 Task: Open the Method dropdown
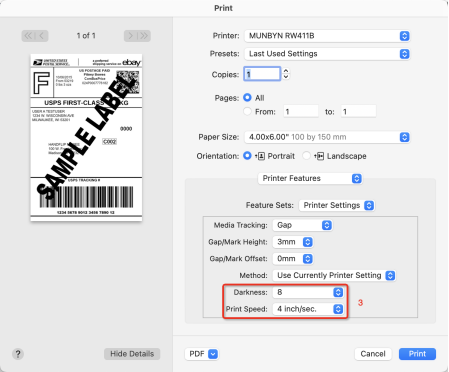334,275
